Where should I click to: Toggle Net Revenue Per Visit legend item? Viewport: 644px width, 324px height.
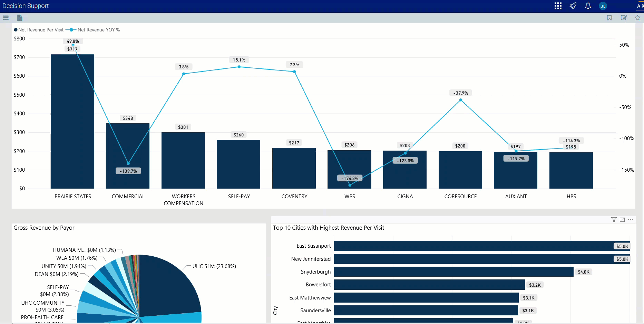(x=39, y=30)
